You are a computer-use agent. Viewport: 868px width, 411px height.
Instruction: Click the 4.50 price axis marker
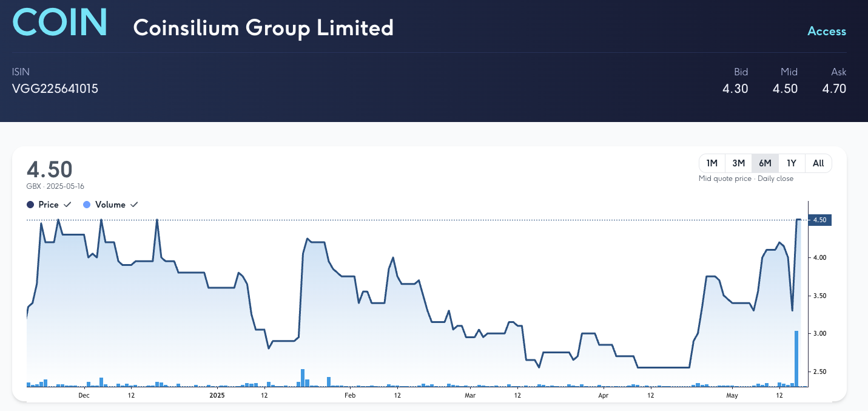[x=819, y=220]
